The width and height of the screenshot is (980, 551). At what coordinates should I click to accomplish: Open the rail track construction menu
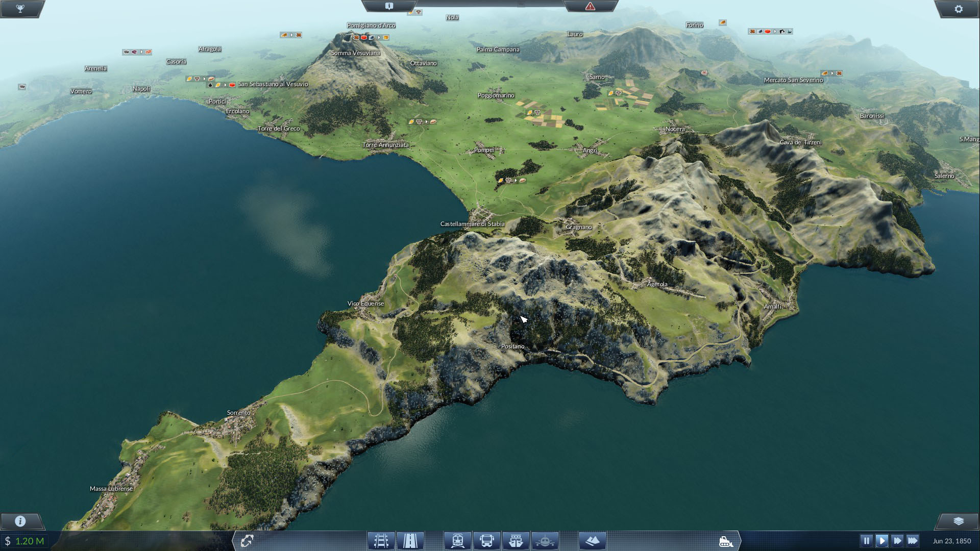tap(381, 540)
